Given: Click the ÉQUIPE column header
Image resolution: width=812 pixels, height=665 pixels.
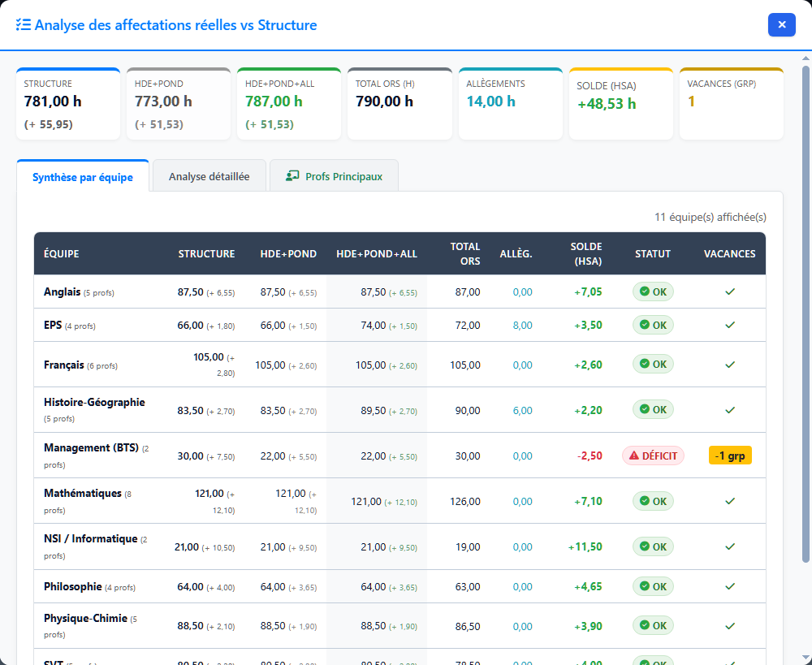Looking at the screenshot, I should point(61,254).
